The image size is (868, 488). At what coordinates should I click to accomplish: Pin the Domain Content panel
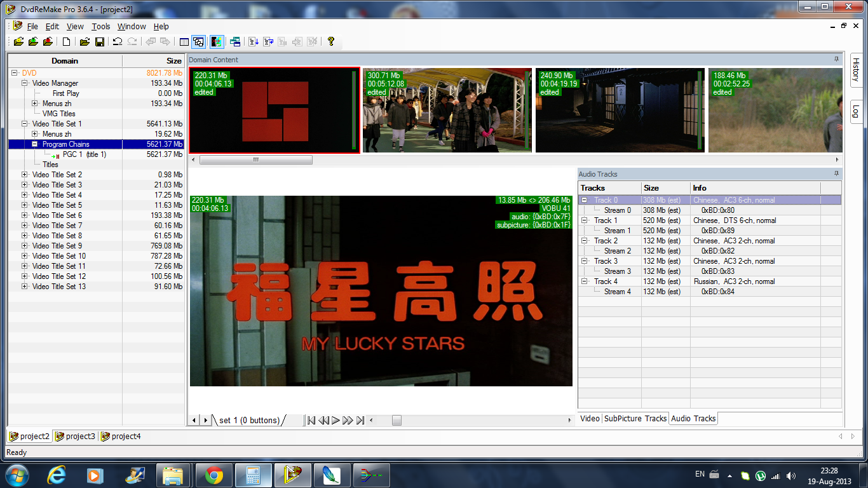836,59
